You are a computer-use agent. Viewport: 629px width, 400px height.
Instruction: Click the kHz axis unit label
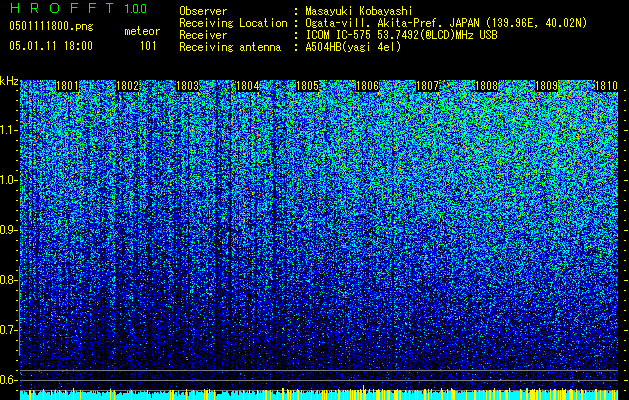coord(9,81)
